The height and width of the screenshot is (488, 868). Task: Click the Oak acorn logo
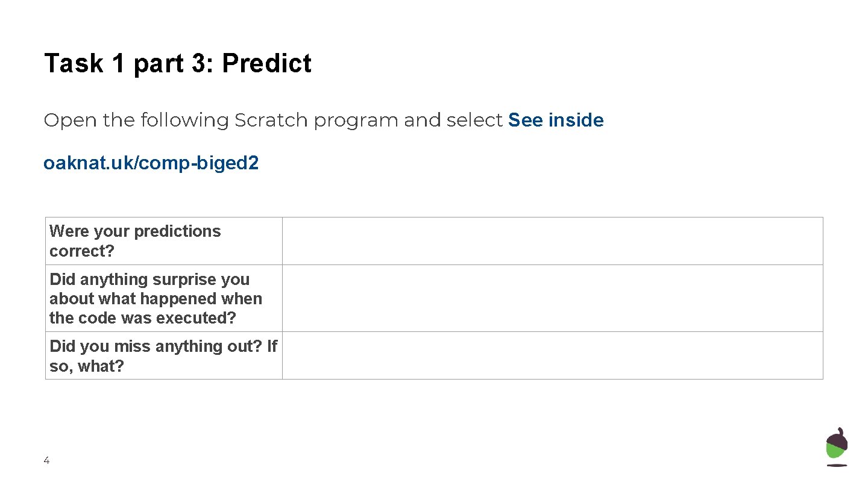point(837,447)
